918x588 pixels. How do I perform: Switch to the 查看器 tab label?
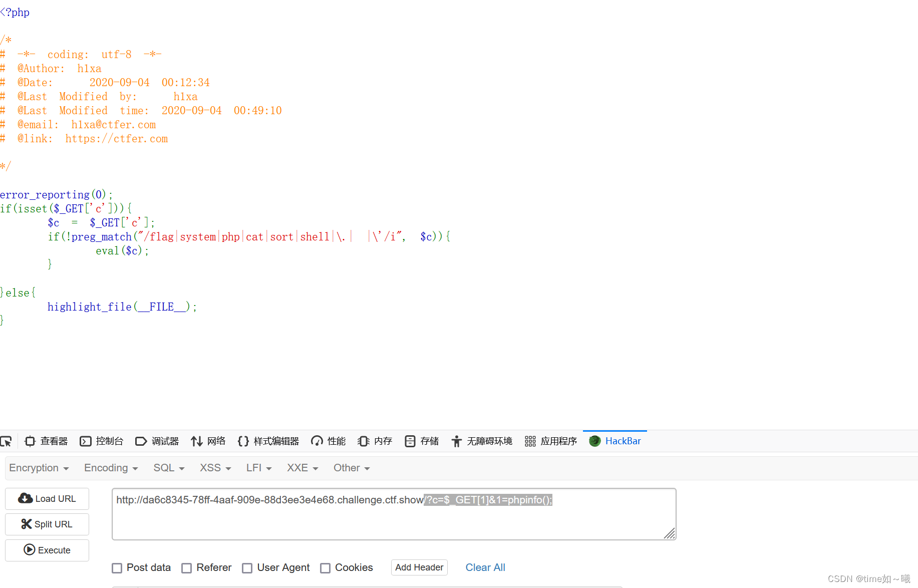tap(54, 441)
